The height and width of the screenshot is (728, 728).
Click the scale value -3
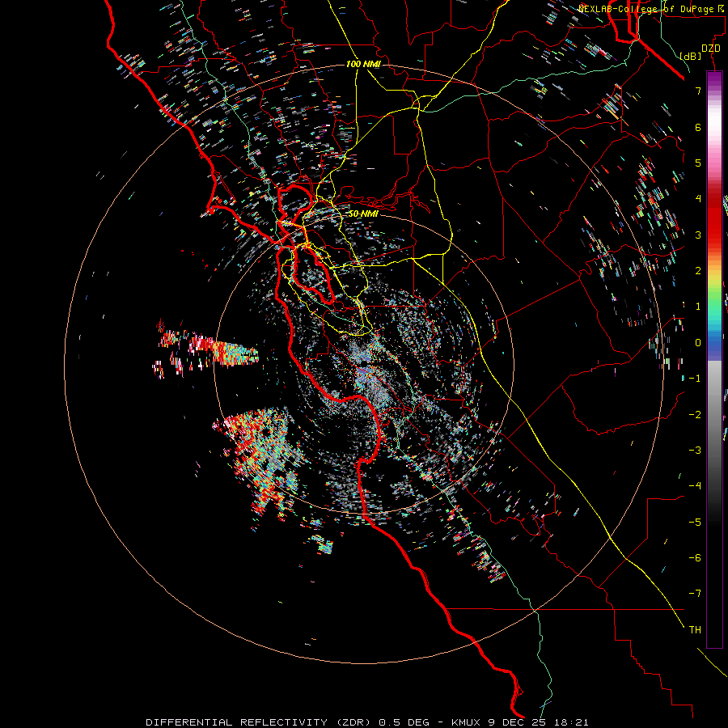coord(695,451)
